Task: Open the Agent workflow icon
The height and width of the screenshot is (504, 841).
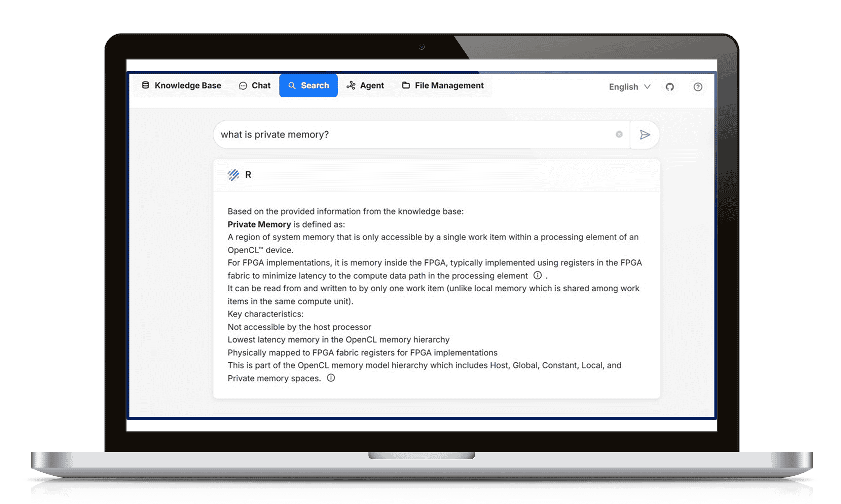Action: (352, 86)
